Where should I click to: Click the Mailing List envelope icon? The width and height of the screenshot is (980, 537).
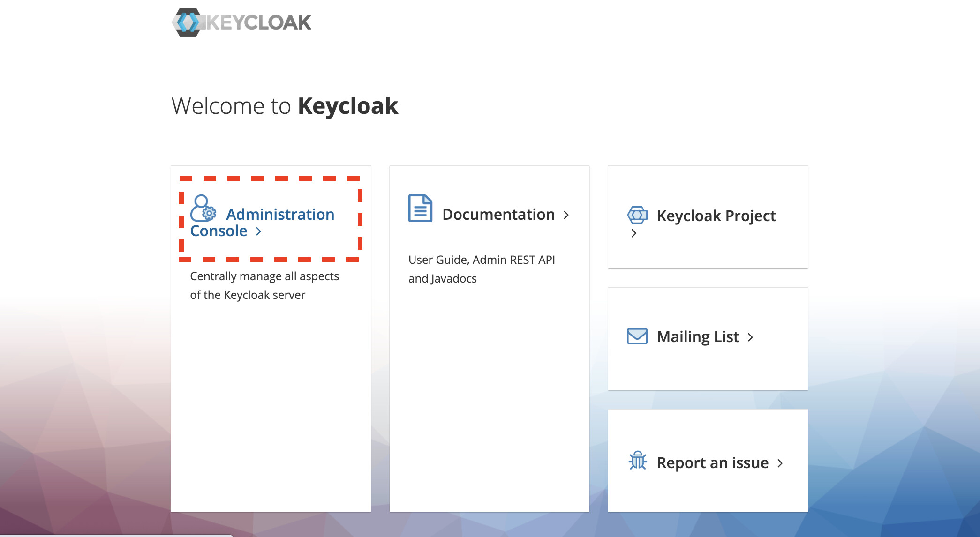coord(637,336)
